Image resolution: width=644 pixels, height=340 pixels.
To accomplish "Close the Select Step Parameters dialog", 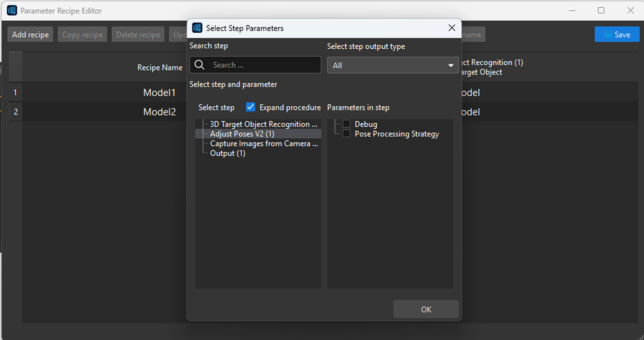I will [x=452, y=28].
